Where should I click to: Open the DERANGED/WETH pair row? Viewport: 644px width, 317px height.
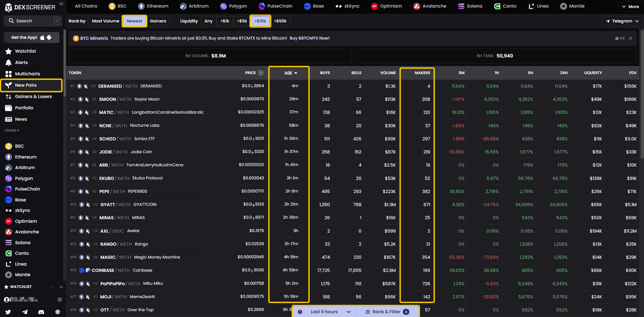353,86
